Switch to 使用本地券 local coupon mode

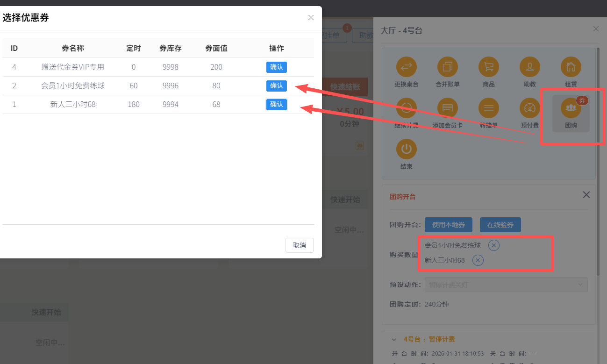pos(448,225)
